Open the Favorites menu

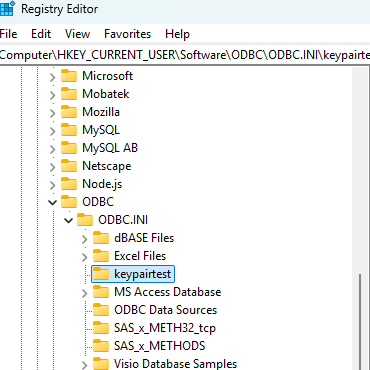click(x=128, y=34)
